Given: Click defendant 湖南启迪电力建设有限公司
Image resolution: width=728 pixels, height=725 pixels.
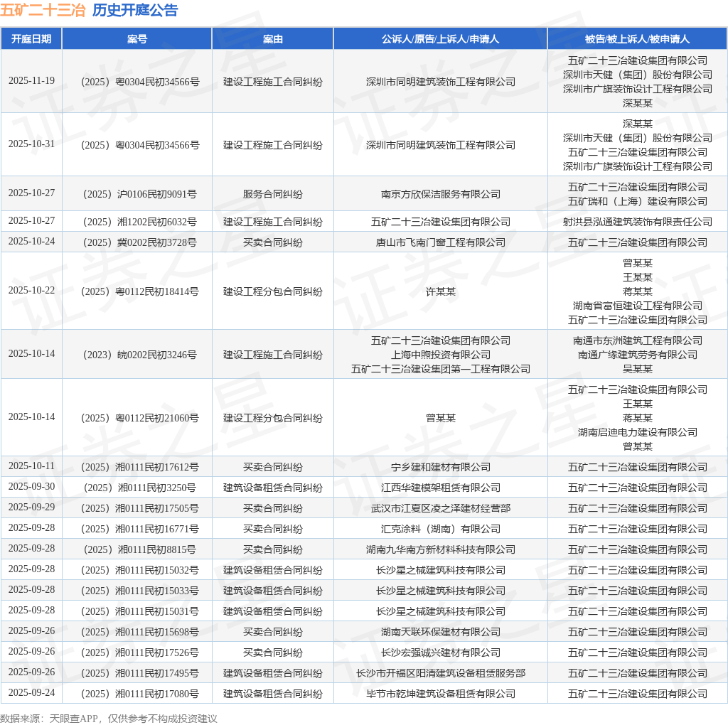Looking at the screenshot, I should tap(637, 432).
